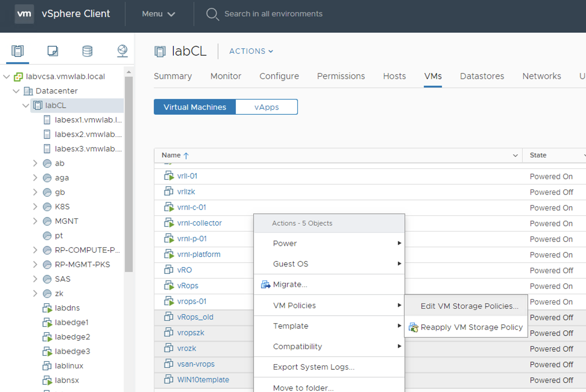Click the Datacenter icon in tree
586x392 pixels.
coord(28,91)
